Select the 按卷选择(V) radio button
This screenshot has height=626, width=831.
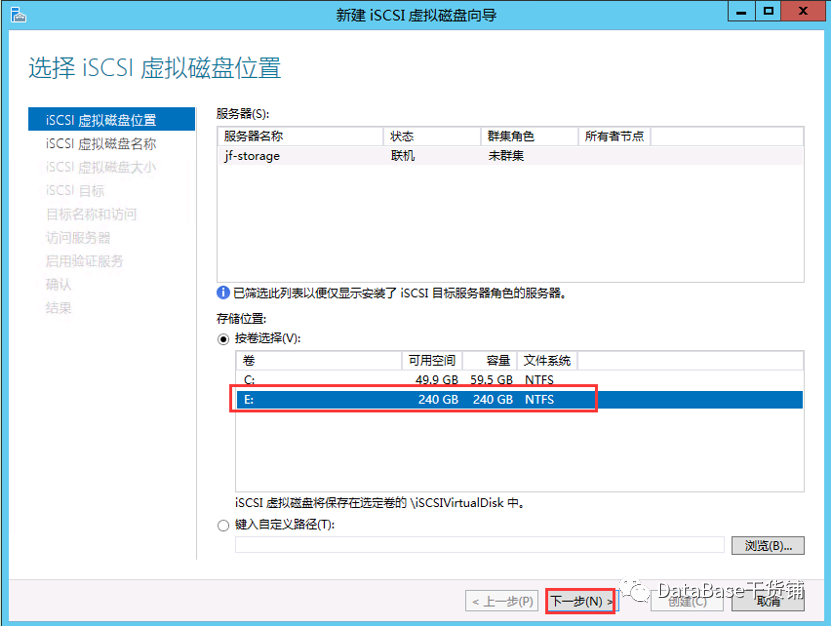(x=223, y=339)
